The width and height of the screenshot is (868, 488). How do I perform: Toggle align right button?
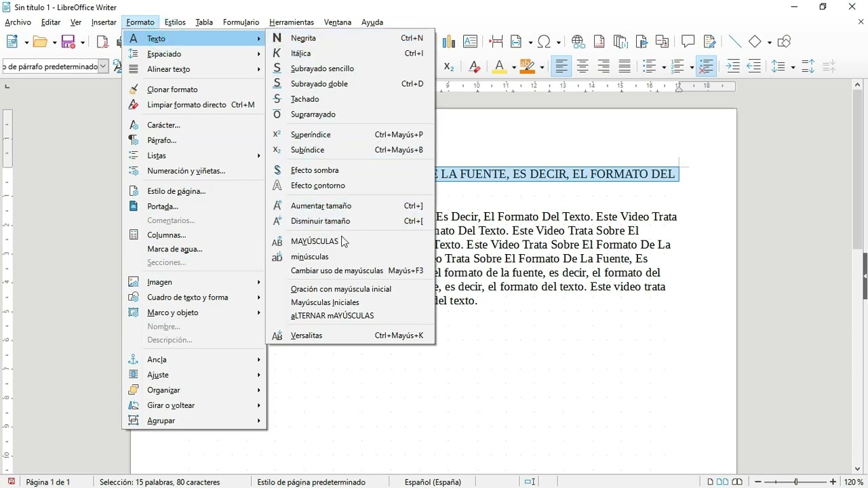604,66
